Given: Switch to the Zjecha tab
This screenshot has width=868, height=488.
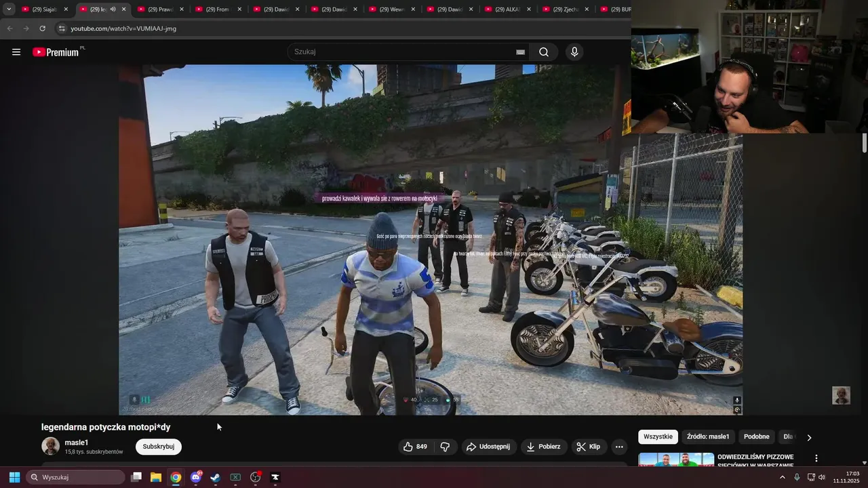Looking at the screenshot, I should [565, 9].
